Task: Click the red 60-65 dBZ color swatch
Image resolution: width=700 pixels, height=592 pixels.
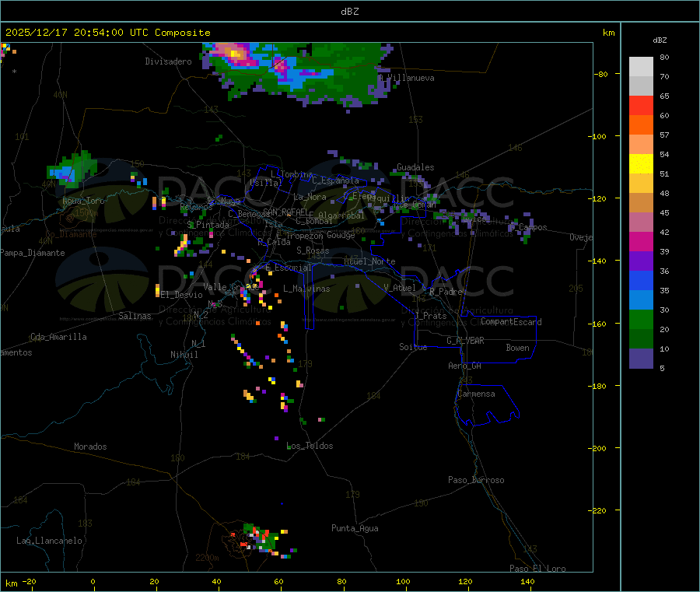Action: (641, 105)
